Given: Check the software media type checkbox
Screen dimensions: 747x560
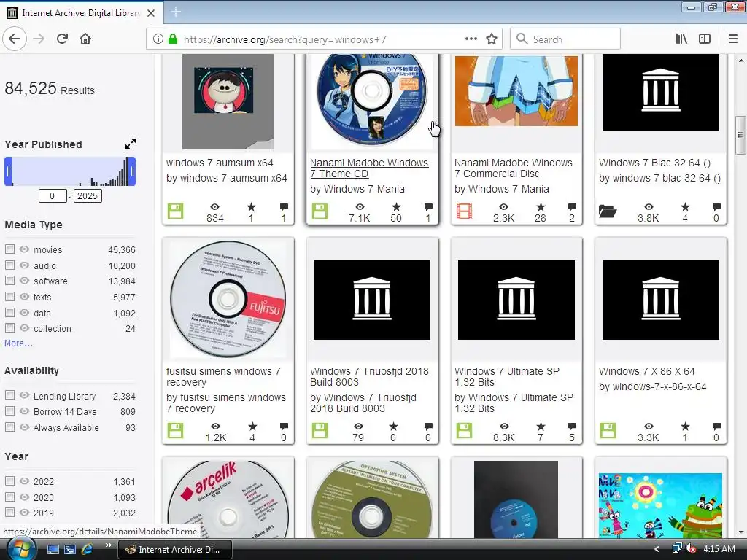Looking at the screenshot, I should pyautogui.click(x=9, y=281).
